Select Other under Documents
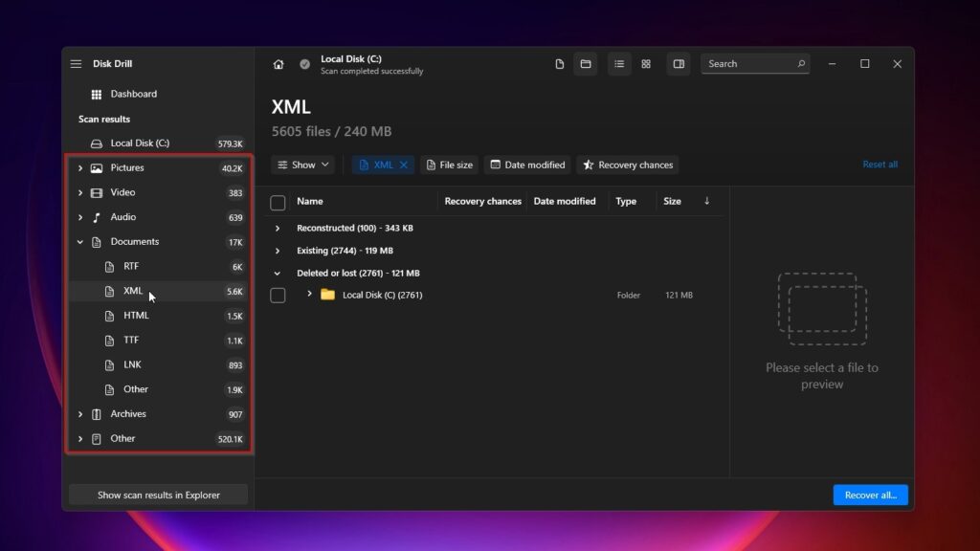980x551 pixels. (x=159, y=389)
